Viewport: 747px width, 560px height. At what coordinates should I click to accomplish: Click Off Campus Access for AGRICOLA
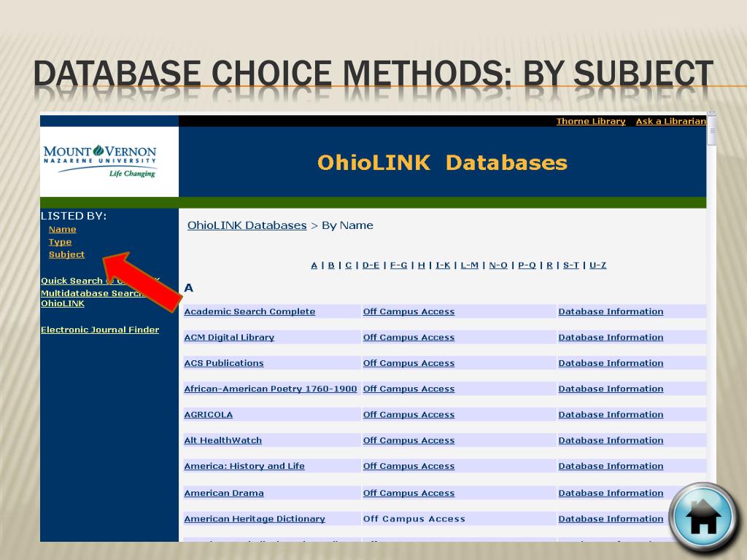[x=409, y=414]
